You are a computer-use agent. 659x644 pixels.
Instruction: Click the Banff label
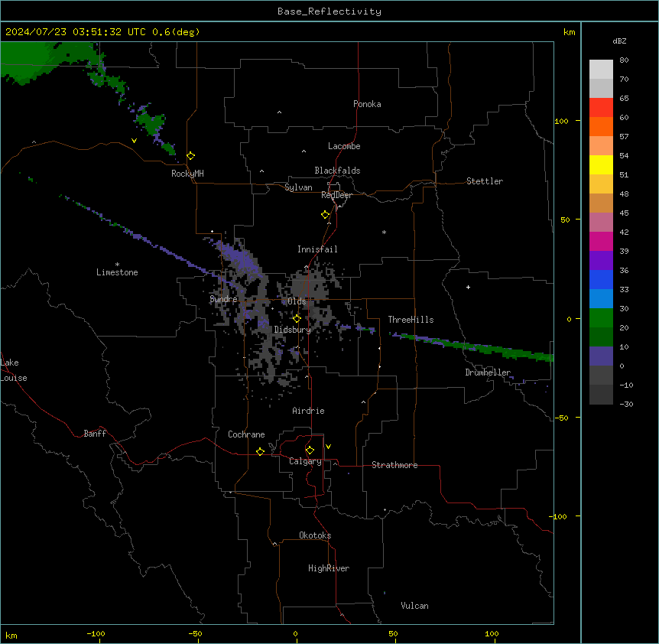(x=95, y=434)
